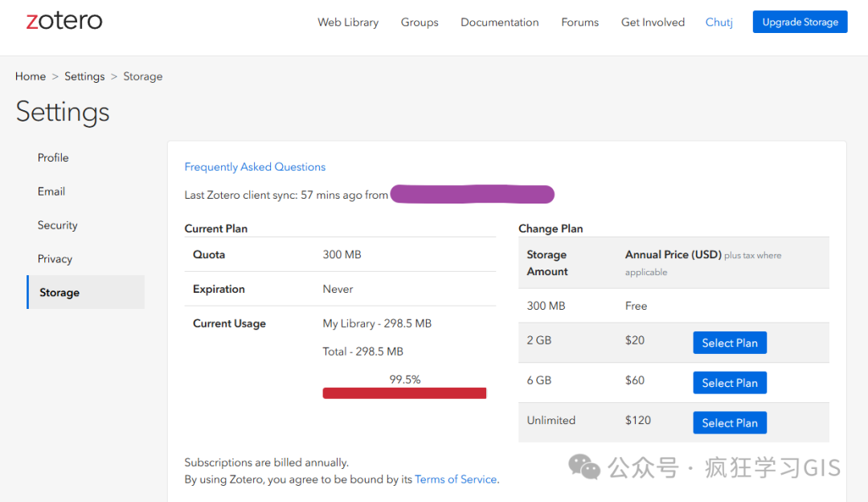
Task: Open the Frequently Asked Questions link
Action: point(255,167)
